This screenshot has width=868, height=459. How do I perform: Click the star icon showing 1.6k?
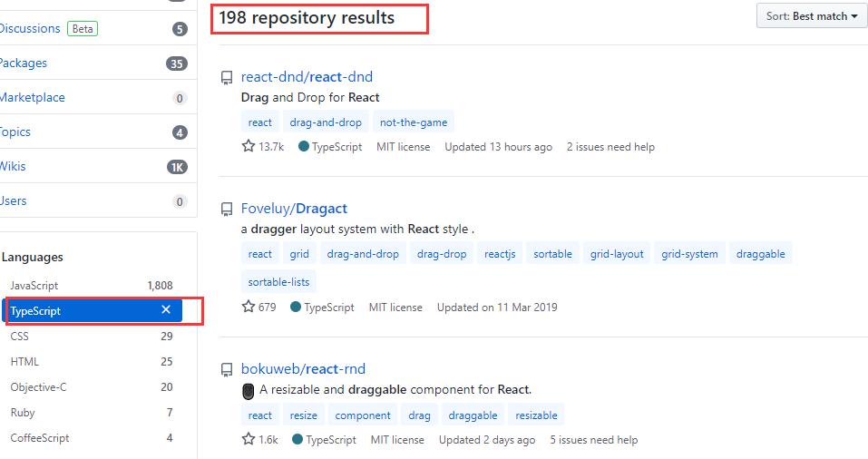248,439
